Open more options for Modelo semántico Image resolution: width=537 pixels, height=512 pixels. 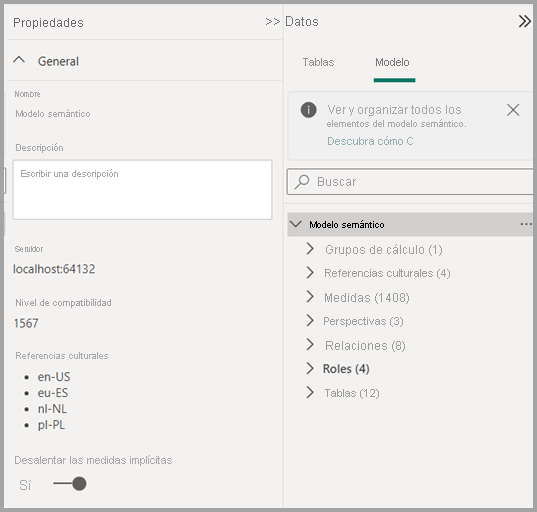point(526,224)
